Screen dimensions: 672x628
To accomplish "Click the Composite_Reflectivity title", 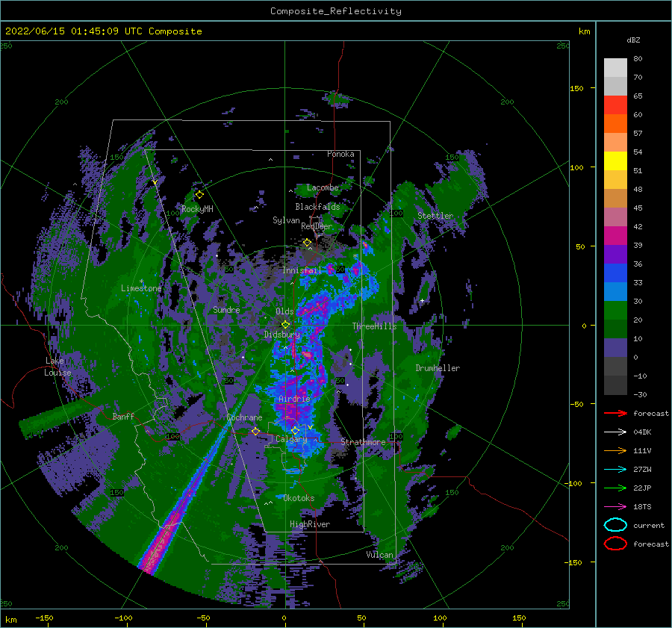I will tap(336, 11).
